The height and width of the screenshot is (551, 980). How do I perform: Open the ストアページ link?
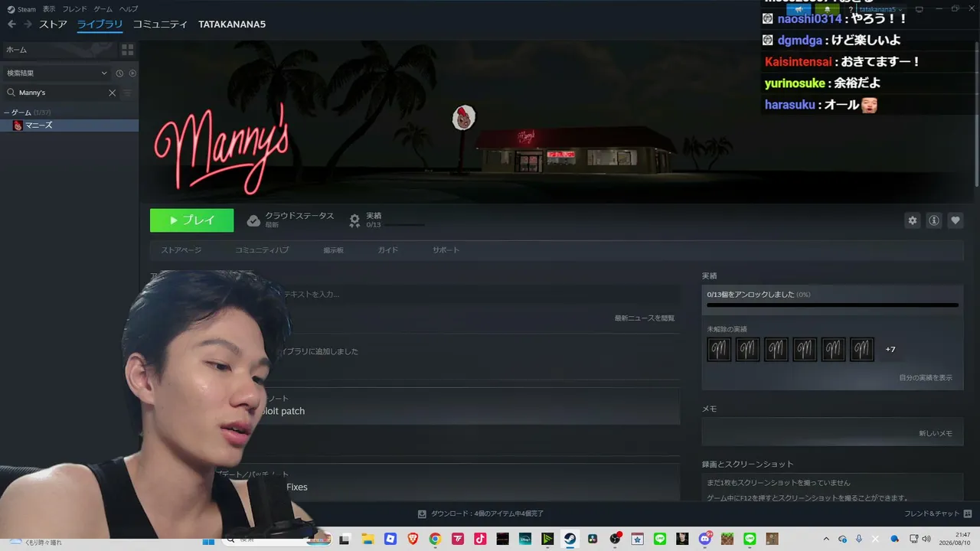coord(181,250)
